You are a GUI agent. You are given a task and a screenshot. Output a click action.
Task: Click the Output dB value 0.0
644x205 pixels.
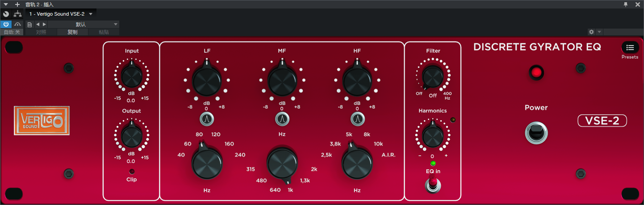coord(131,161)
